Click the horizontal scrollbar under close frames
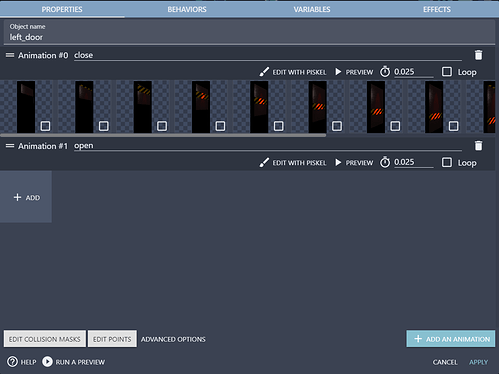 click(x=163, y=135)
